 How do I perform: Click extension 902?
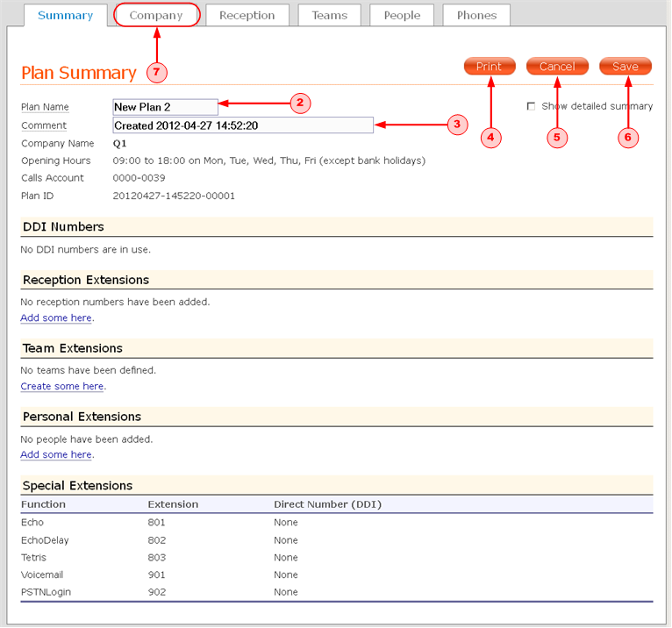tap(157, 592)
